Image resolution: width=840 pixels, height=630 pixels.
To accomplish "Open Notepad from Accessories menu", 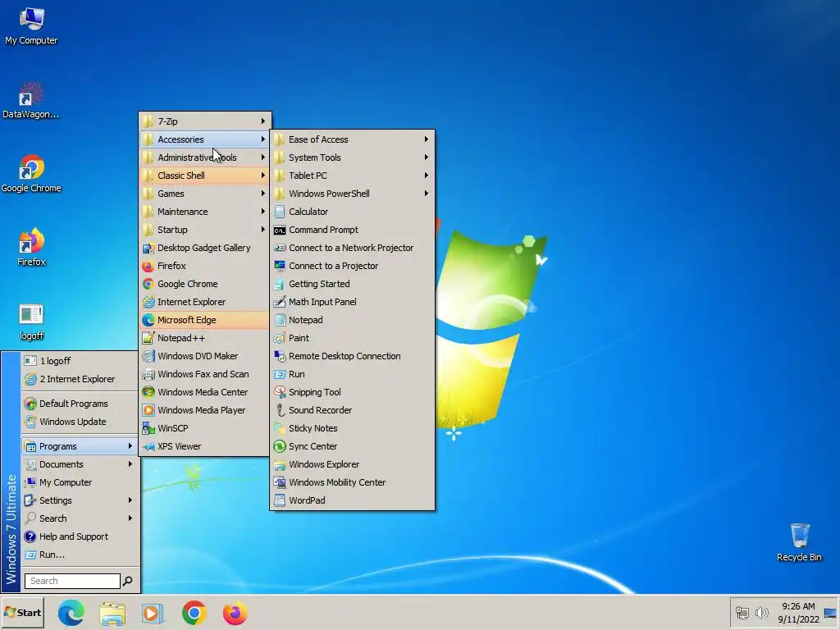I will (353, 320).
